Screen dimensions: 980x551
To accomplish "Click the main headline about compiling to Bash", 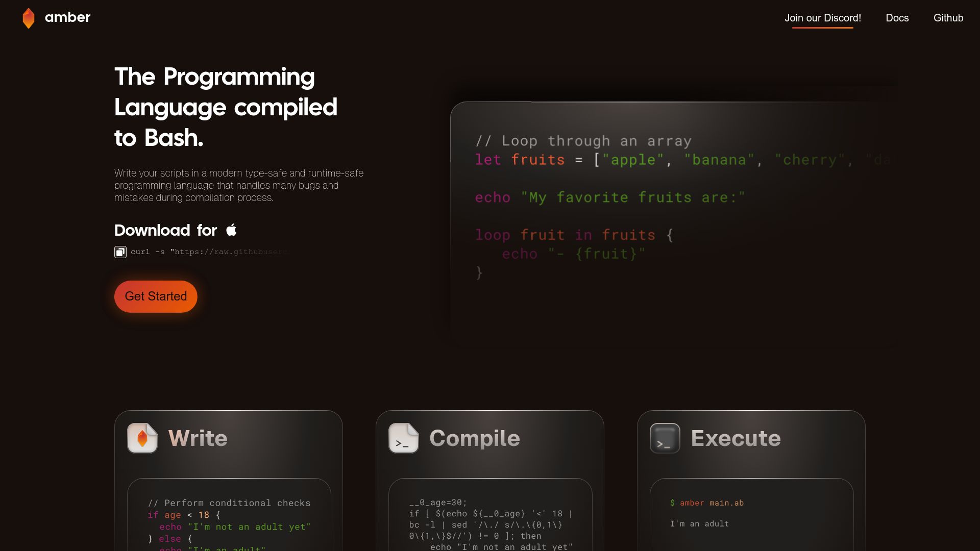I will [226, 107].
